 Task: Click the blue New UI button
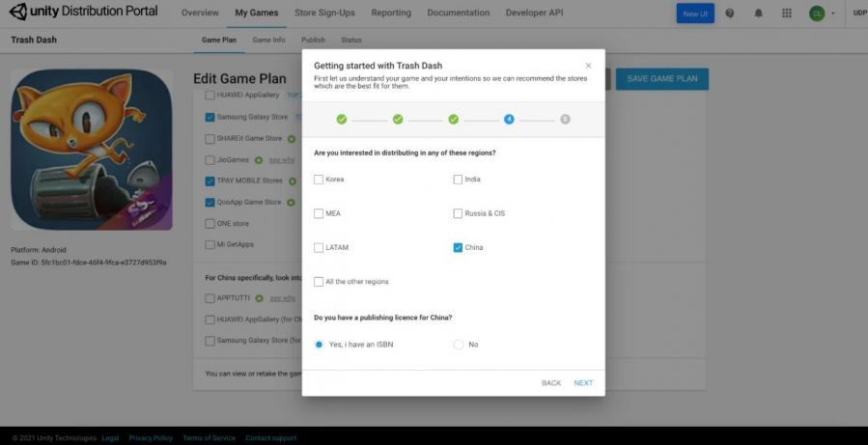pos(695,14)
